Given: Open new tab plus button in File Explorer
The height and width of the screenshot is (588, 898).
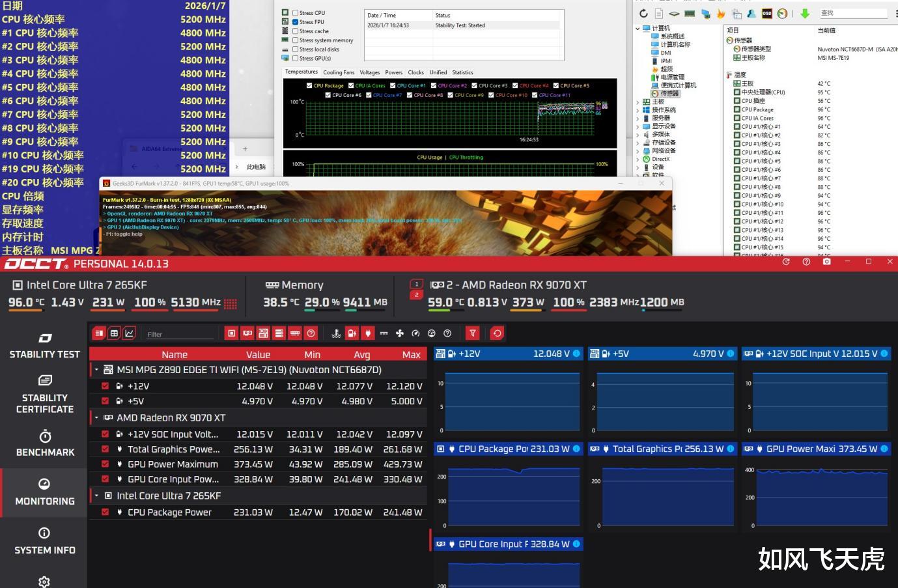Looking at the screenshot, I should 245,149.
